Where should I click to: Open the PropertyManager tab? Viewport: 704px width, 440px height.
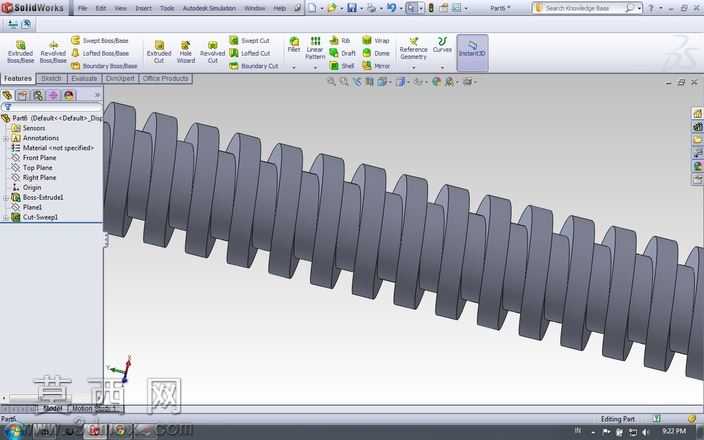(22, 95)
